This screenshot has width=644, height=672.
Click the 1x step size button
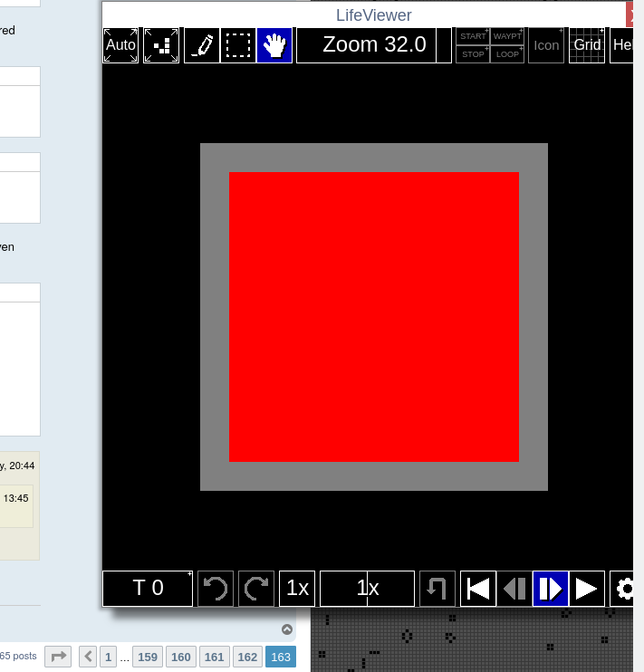point(297,589)
